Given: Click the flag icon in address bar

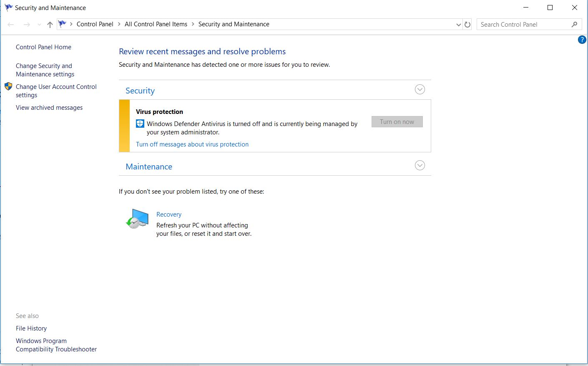Looking at the screenshot, I should (x=62, y=24).
